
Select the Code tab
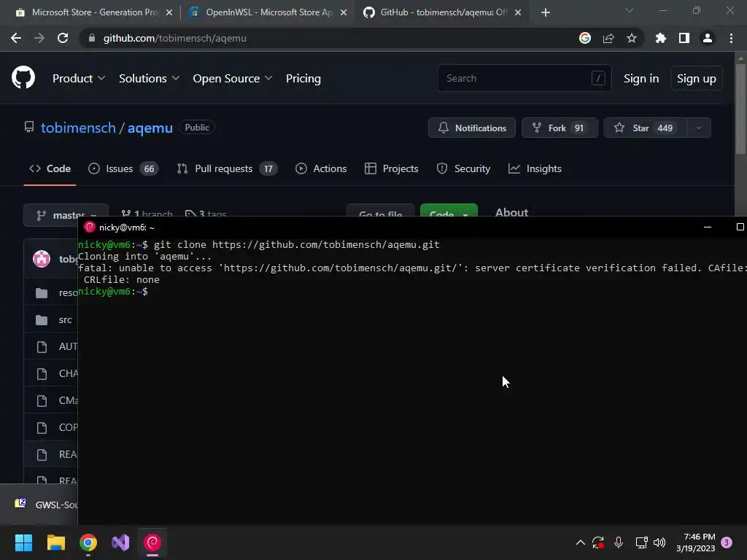[50, 168]
